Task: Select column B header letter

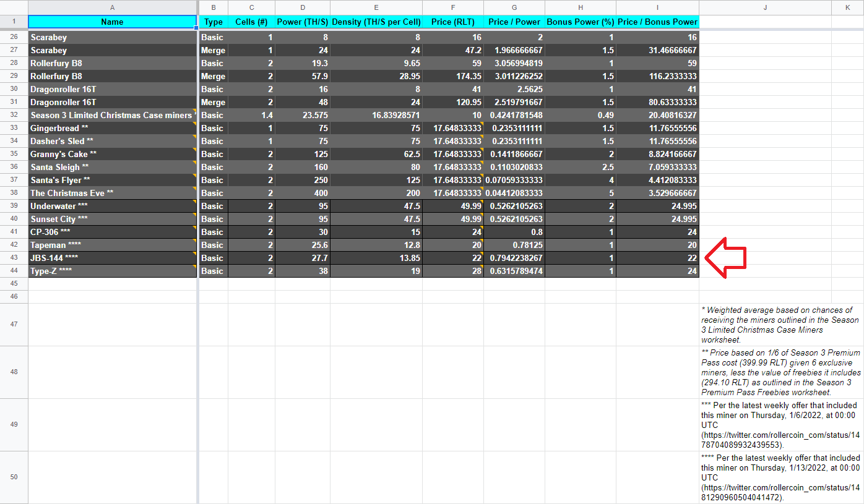Action: pyautogui.click(x=214, y=7)
